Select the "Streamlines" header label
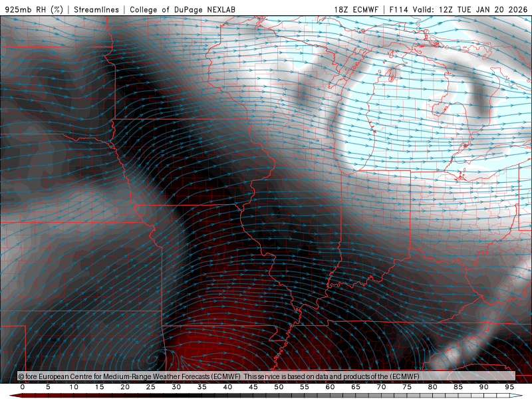 [x=96, y=9]
